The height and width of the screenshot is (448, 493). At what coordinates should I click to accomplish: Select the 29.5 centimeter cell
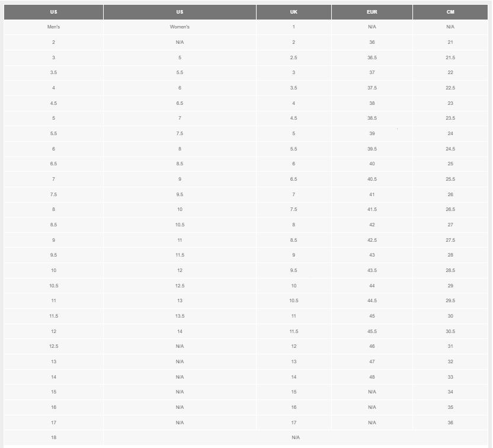(x=450, y=301)
